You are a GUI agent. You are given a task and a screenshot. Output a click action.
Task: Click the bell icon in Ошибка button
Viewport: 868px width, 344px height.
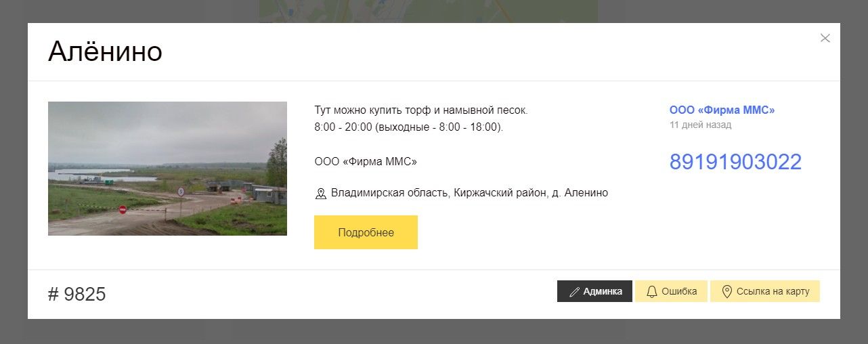652,292
